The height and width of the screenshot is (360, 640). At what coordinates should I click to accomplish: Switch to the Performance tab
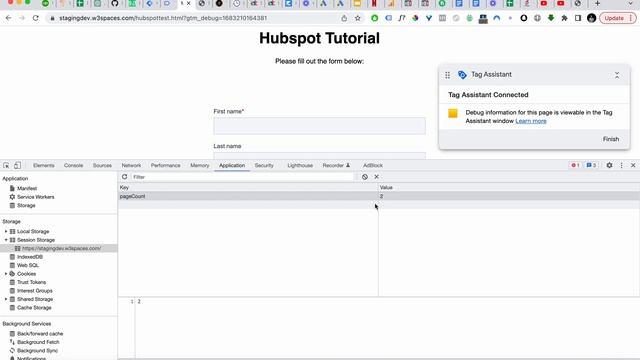point(165,165)
